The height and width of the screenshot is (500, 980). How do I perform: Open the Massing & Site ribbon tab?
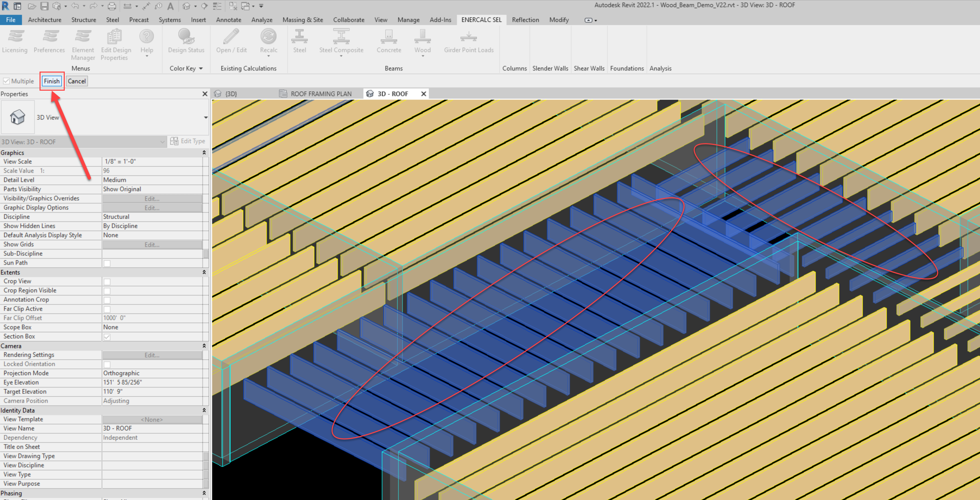(303, 20)
